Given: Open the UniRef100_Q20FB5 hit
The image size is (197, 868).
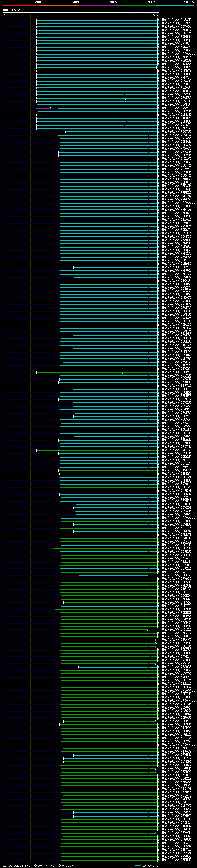Looking at the screenshot, I should [176, 98].
